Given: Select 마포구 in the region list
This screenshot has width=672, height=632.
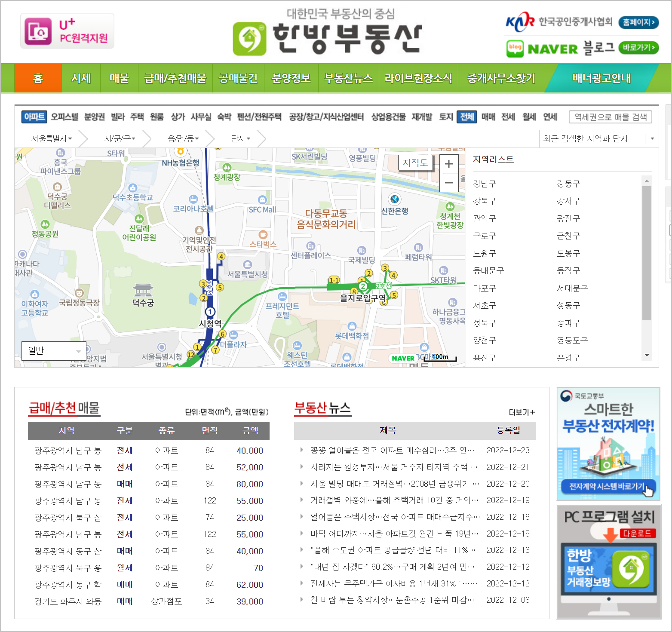Looking at the screenshot, I should pos(485,288).
